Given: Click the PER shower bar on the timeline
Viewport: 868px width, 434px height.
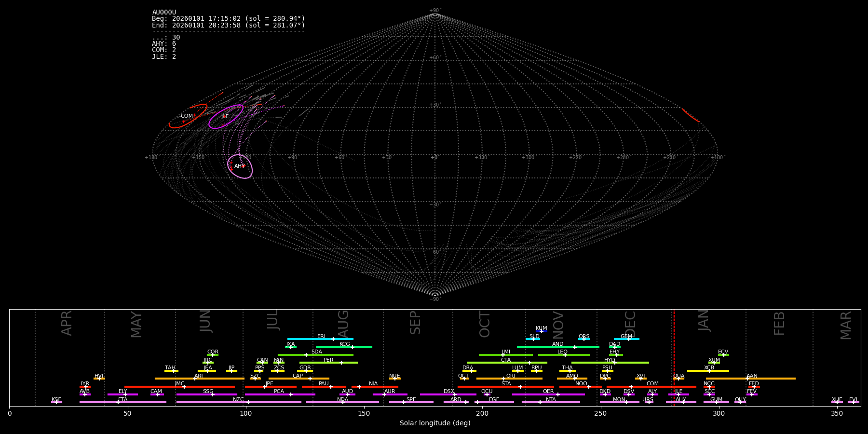Looking at the screenshot, I should (x=328, y=363).
